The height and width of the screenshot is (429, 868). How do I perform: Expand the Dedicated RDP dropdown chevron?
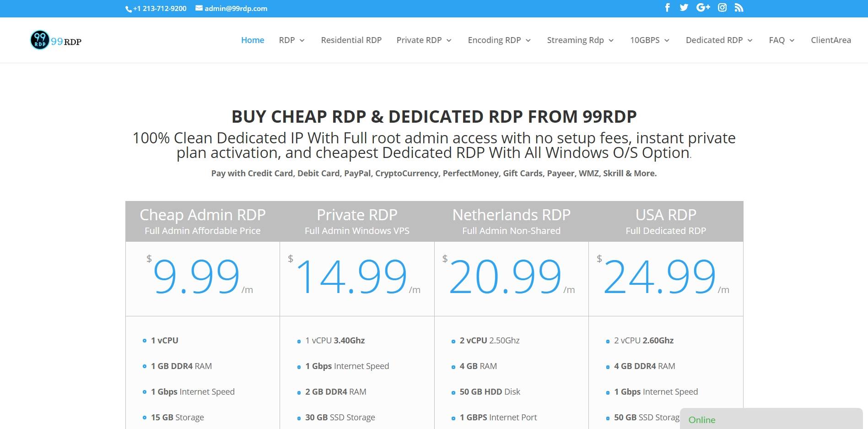pos(750,41)
